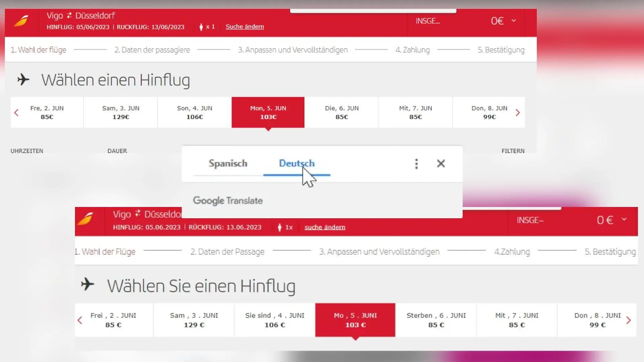Click step 5. Bestätigung in lower window
The width and height of the screenshot is (644, 362).
click(x=610, y=252)
